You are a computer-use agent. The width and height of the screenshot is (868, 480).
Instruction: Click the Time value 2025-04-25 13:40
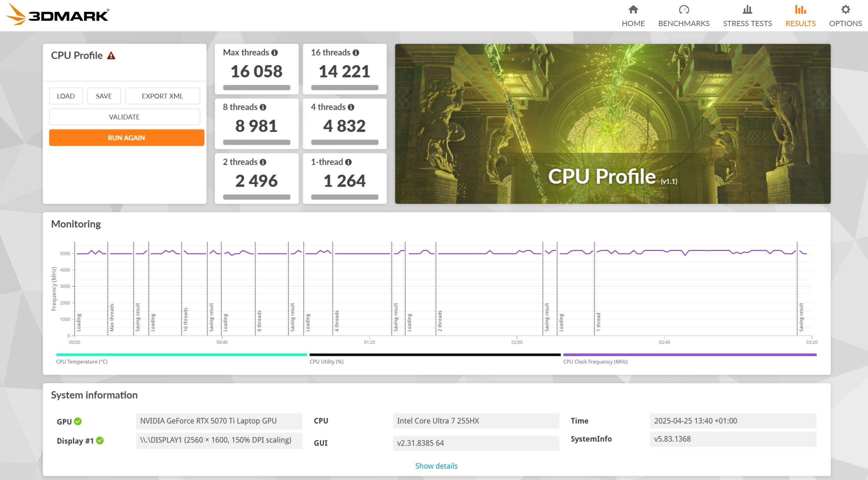[x=733, y=421]
